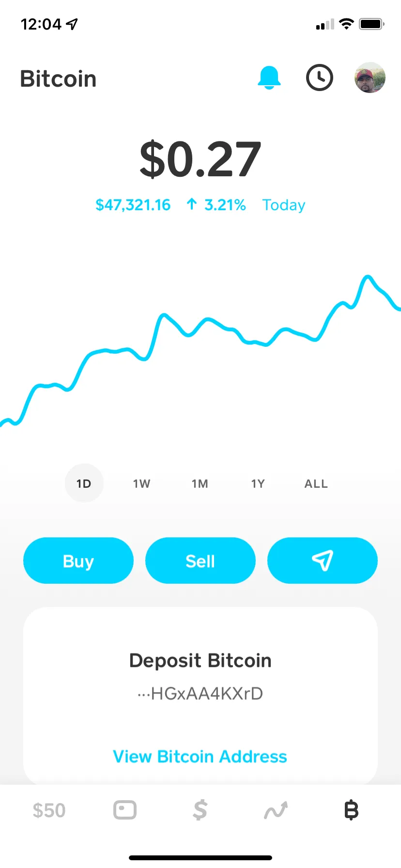This screenshot has width=401, height=868.
Task: Tap the $47,321.16 price and Today label
Action: tap(200, 205)
